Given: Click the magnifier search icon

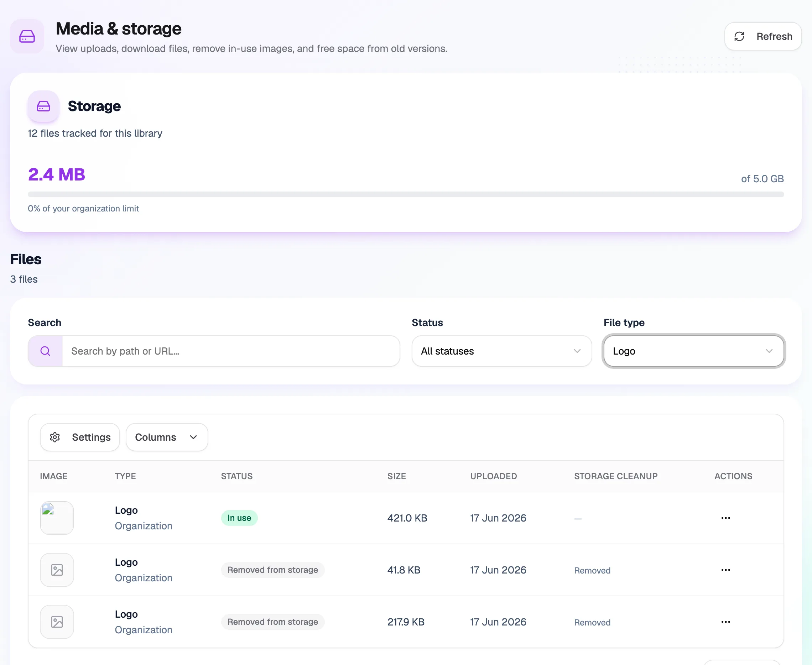Looking at the screenshot, I should 45,351.
